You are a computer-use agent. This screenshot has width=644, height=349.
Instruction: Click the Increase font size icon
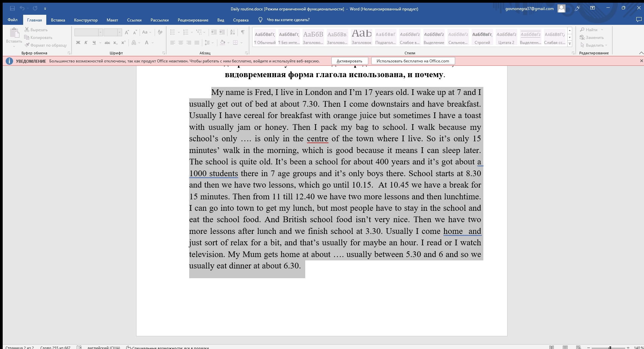(127, 32)
